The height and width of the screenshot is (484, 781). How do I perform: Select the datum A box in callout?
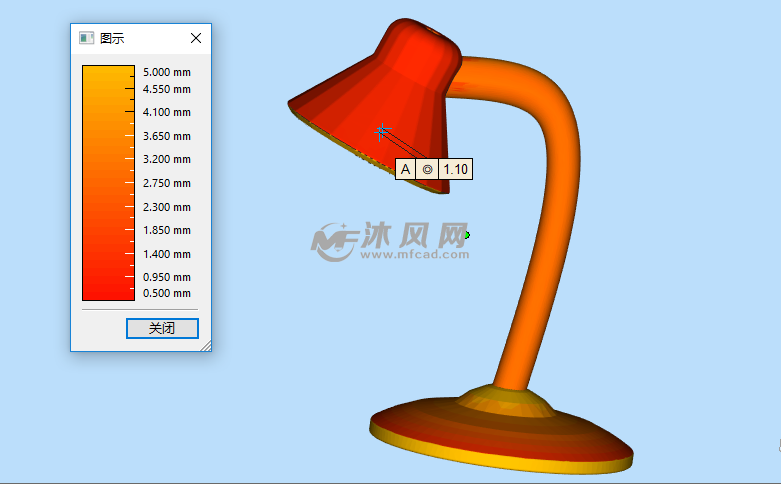(x=405, y=169)
